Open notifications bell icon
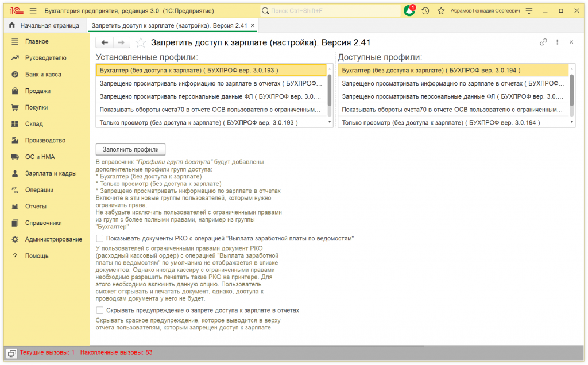 click(409, 10)
